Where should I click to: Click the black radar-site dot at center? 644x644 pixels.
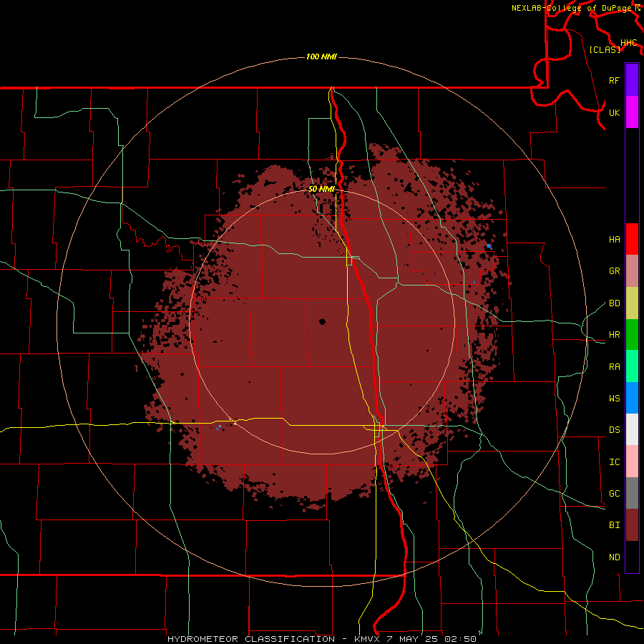[322, 321]
